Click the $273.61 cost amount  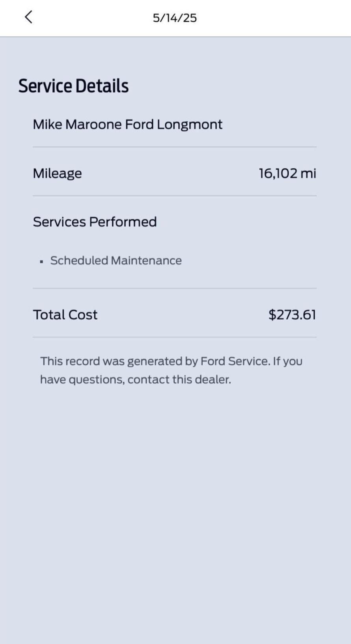point(292,315)
